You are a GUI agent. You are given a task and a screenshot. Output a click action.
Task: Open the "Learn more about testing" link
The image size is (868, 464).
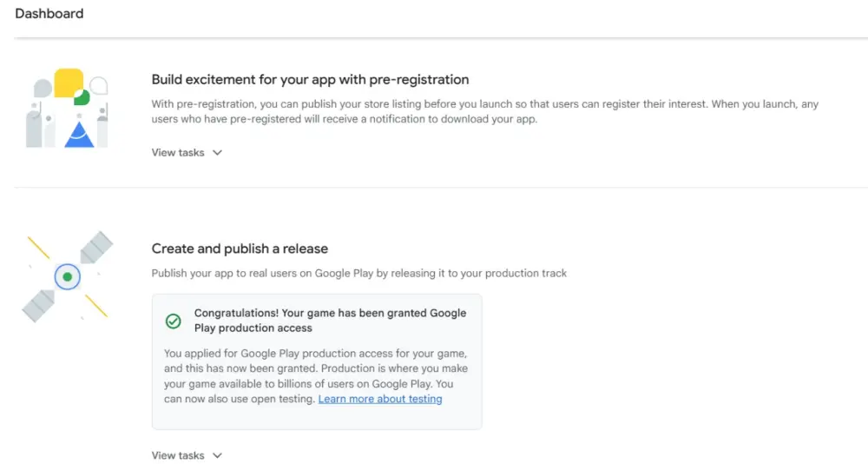[380, 399]
